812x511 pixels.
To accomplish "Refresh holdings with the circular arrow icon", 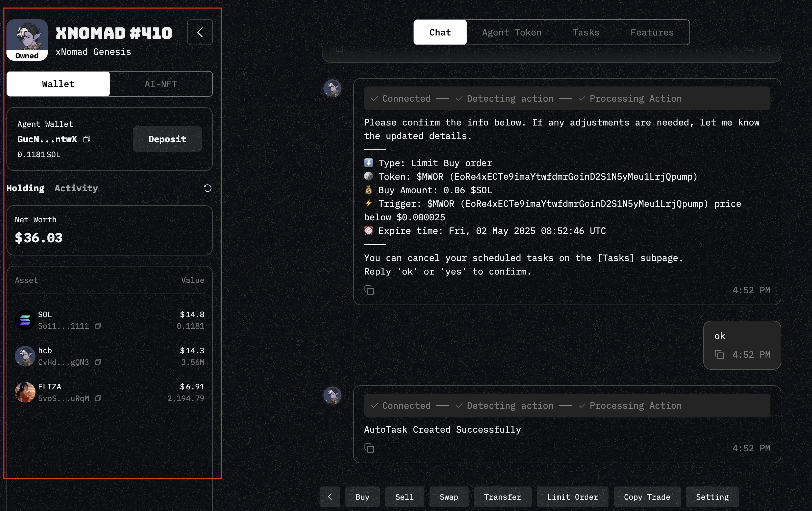I will coord(207,188).
